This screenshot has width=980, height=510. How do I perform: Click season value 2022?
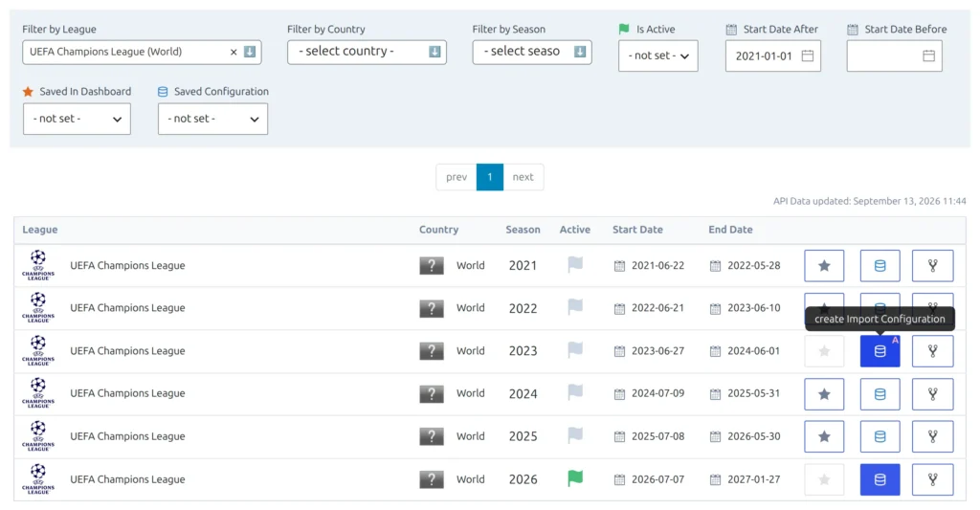click(x=523, y=308)
